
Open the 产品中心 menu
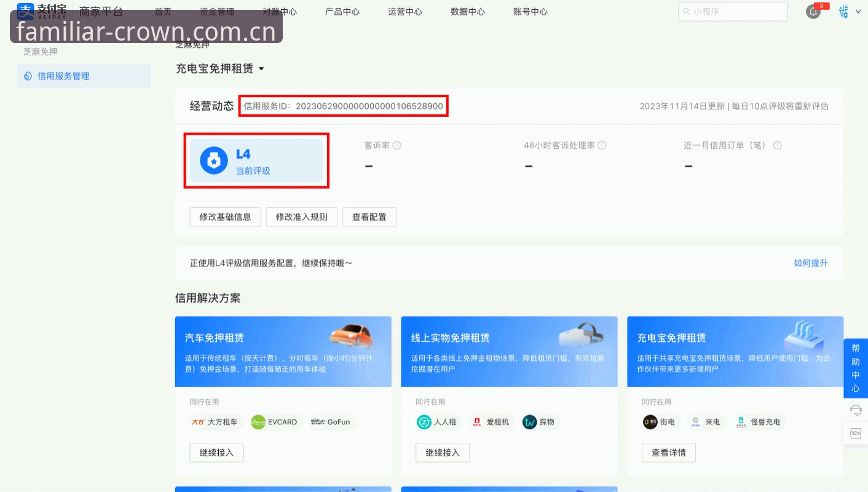coord(342,12)
